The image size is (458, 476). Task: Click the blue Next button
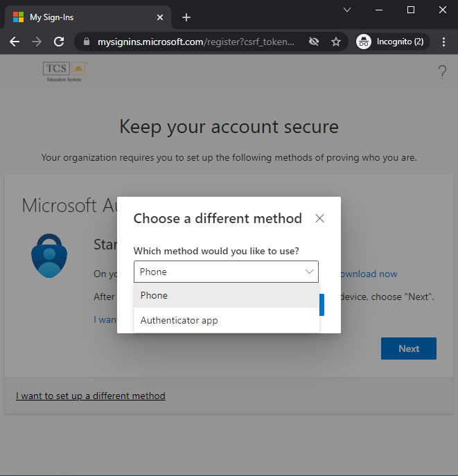click(409, 349)
